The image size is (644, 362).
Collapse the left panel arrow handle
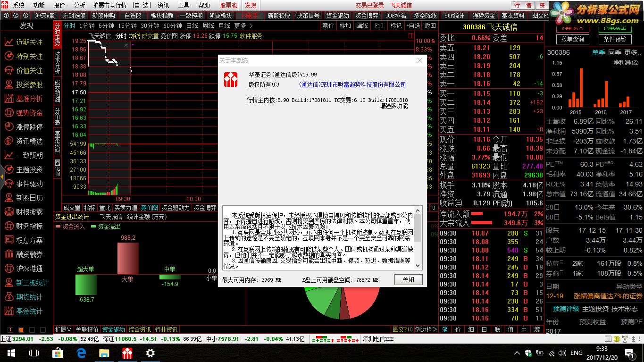pyautogui.click(x=2, y=177)
